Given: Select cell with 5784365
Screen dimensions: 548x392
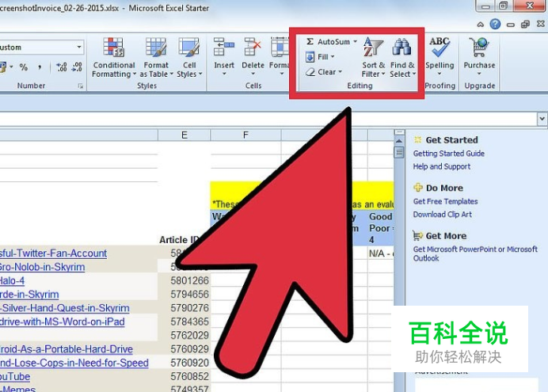Looking at the screenshot, I should click(x=185, y=322).
